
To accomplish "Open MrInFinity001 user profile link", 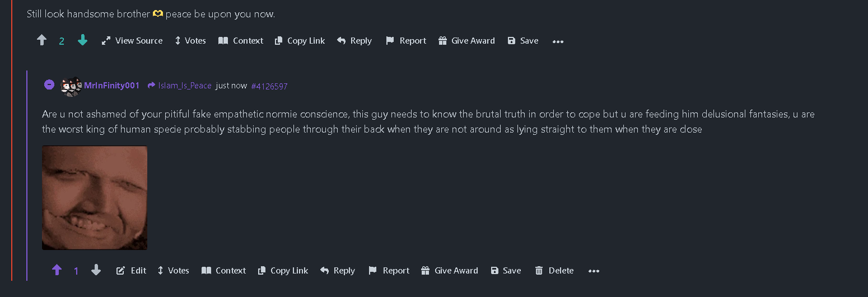I will [111, 86].
